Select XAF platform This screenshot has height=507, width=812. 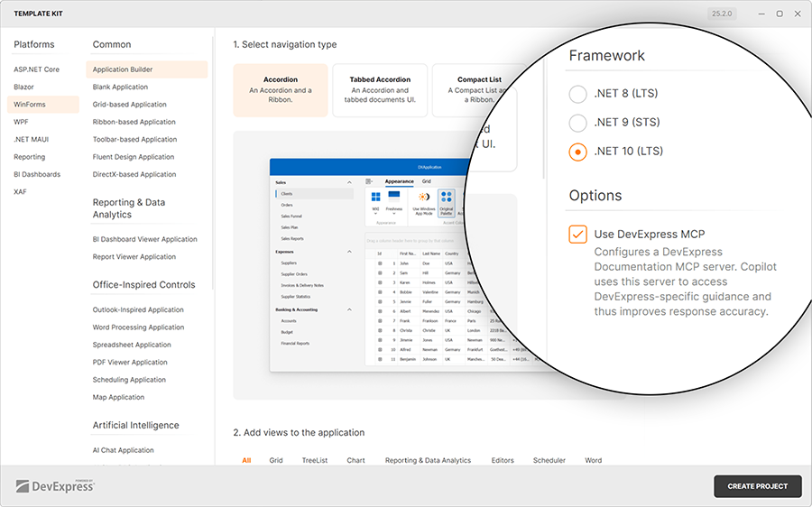[x=20, y=191]
